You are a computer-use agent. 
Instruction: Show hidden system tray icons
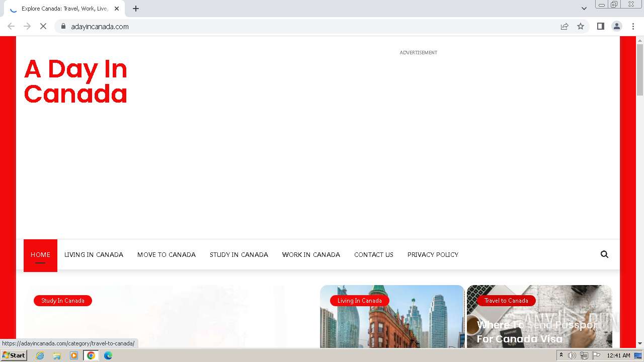(561, 355)
